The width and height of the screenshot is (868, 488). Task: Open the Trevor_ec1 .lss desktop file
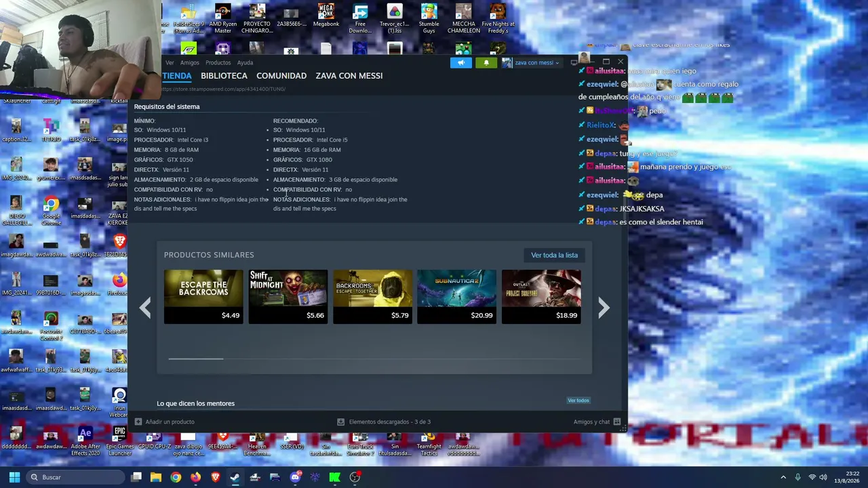(x=394, y=19)
